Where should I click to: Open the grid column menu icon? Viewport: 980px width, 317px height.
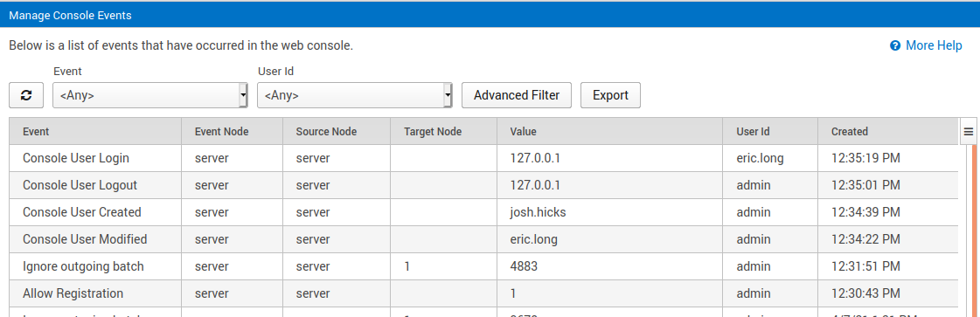968,132
